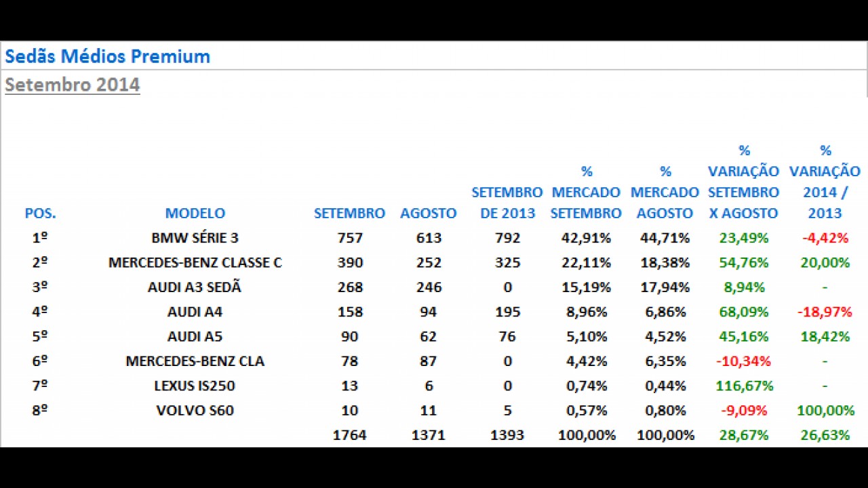868x488 pixels.
Task: Click the '8,94%' variation cell
Action: (744, 287)
